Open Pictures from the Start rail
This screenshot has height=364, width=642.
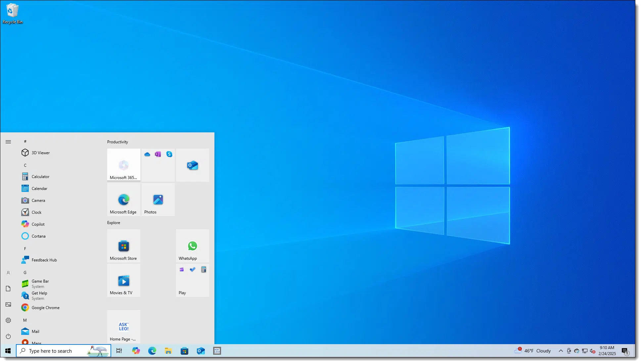tap(8, 304)
